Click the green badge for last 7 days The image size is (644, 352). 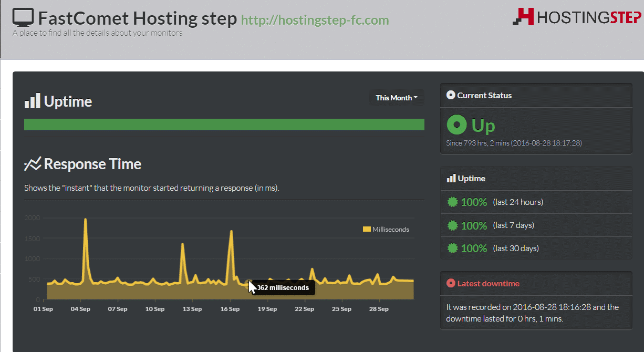pyautogui.click(x=452, y=225)
